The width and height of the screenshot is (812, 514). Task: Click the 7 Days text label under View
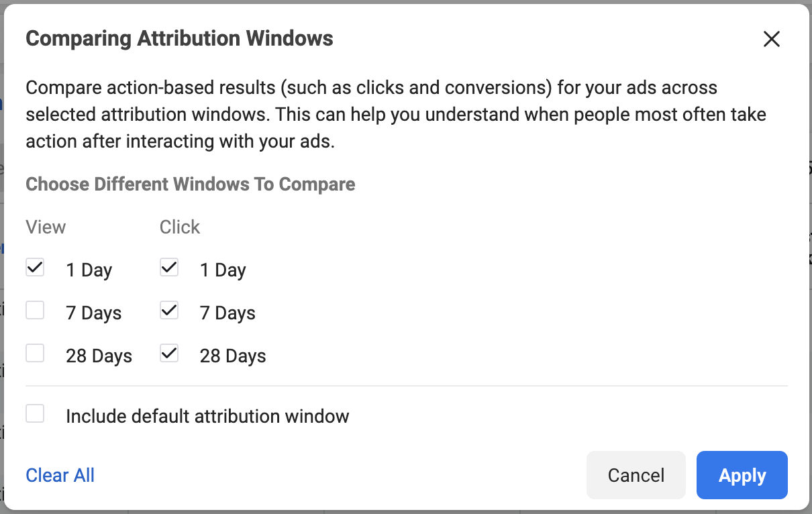click(x=94, y=313)
